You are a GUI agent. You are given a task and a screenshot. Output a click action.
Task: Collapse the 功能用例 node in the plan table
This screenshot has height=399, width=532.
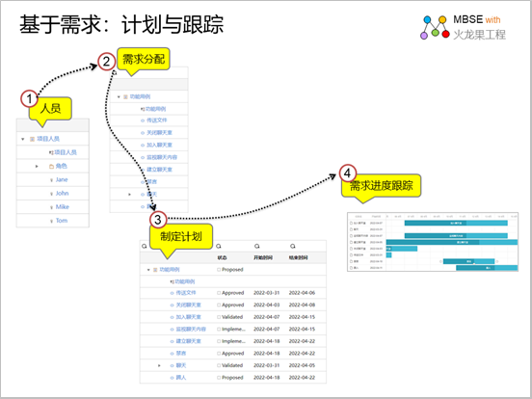pyautogui.click(x=148, y=270)
